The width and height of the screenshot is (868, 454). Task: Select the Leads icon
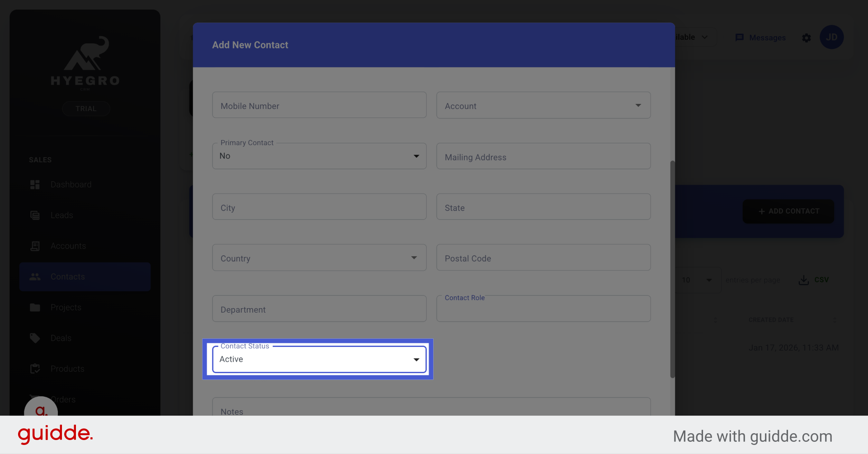[x=35, y=215]
